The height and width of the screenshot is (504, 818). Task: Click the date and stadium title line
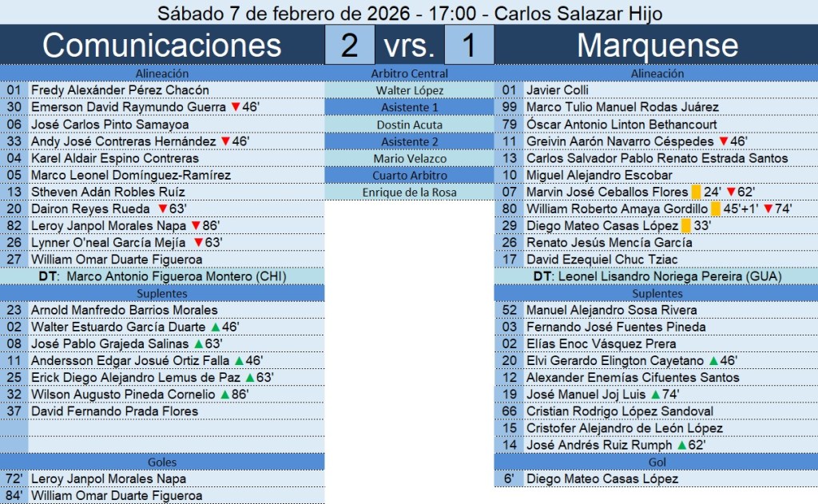tap(409, 13)
